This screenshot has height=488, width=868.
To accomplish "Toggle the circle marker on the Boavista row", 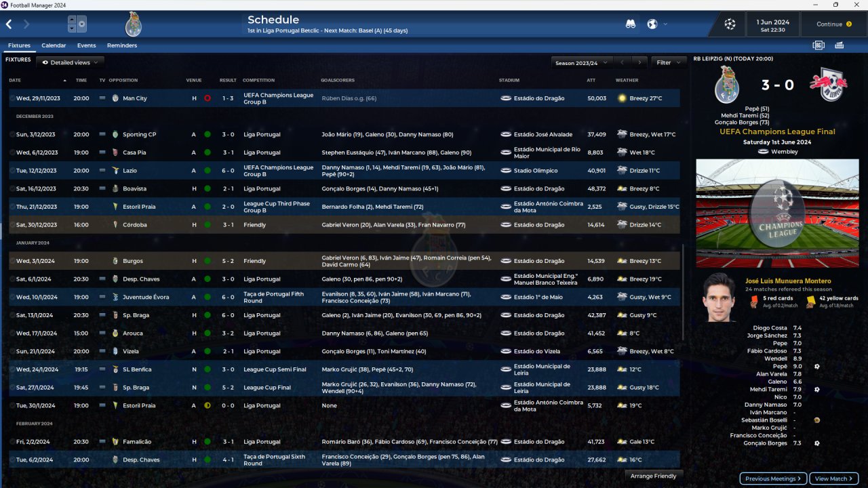I will point(12,188).
